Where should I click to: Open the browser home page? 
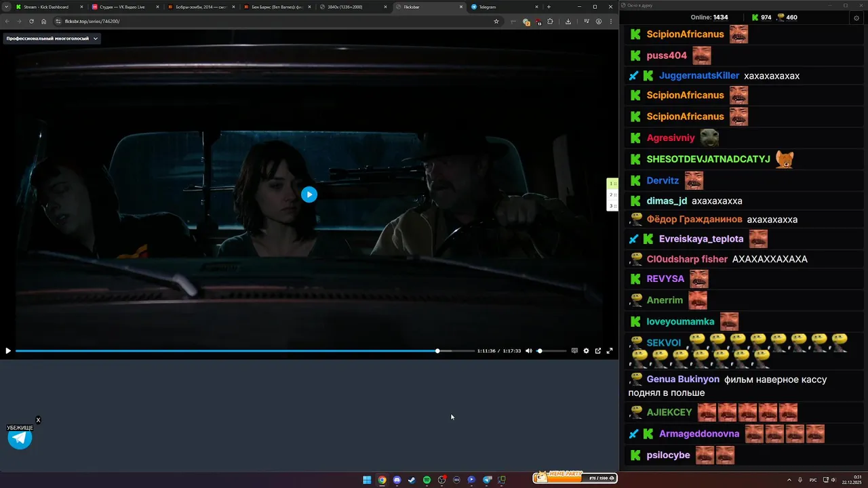pyautogui.click(x=43, y=21)
